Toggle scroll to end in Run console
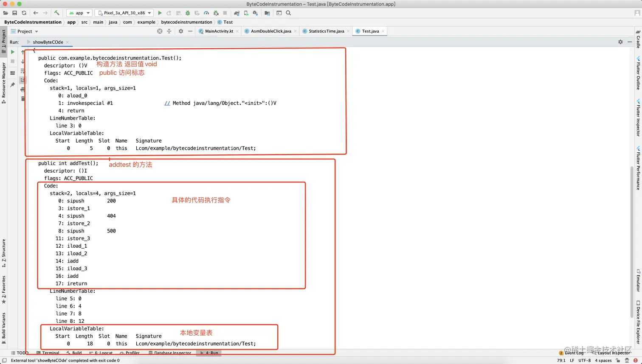The height and width of the screenshot is (364, 642). click(23, 80)
